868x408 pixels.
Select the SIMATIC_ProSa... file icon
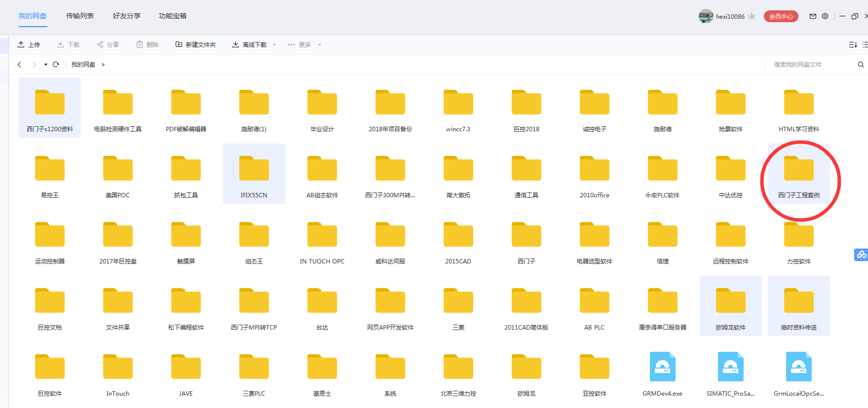point(731,367)
